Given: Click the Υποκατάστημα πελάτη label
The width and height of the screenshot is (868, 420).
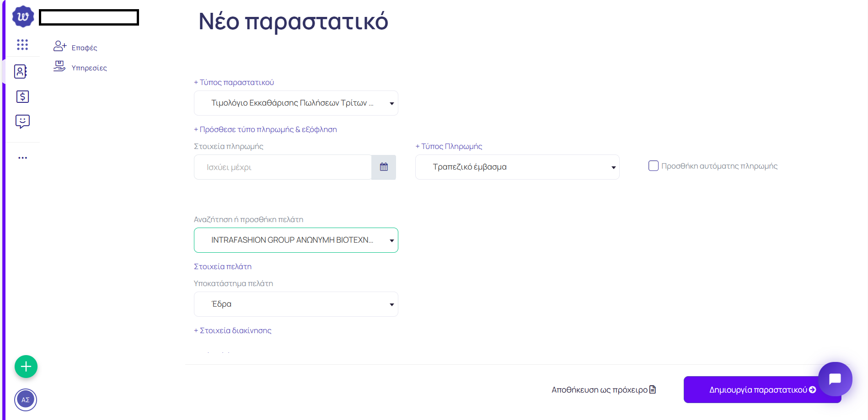Looking at the screenshot, I should pyautogui.click(x=233, y=283).
